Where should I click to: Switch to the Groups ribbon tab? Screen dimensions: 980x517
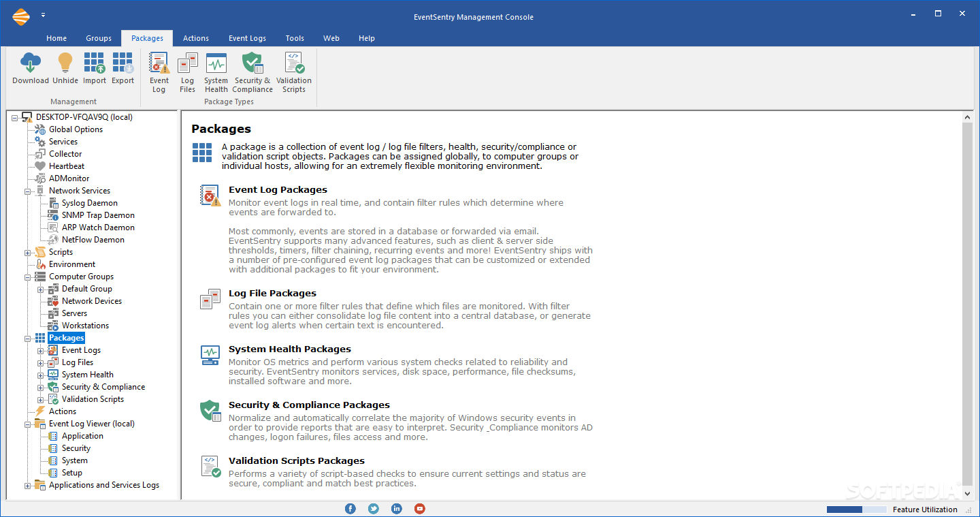(99, 38)
